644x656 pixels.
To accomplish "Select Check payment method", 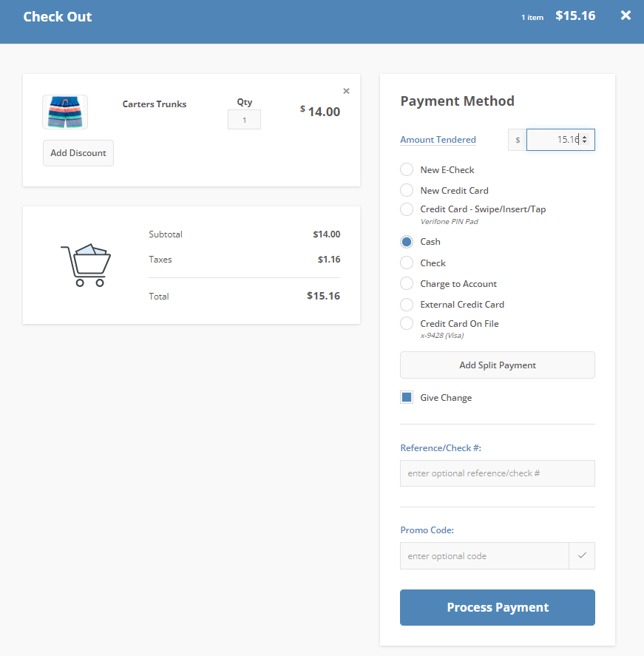I will (407, 263).
